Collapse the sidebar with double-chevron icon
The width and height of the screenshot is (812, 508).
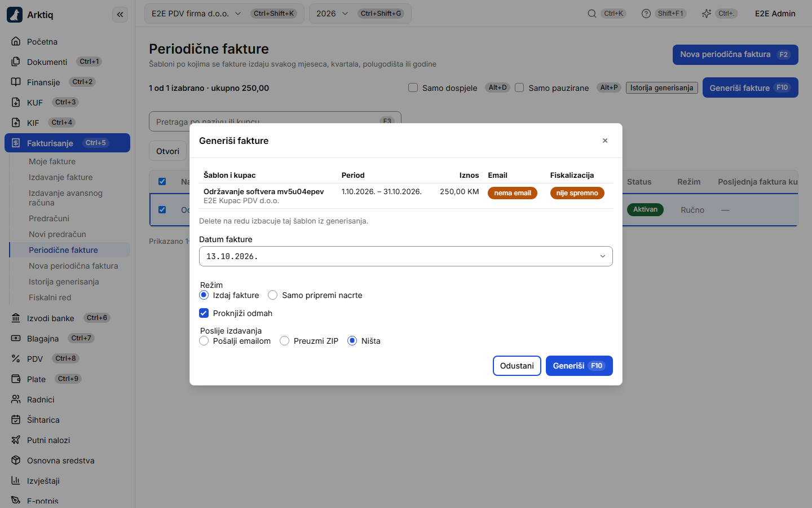[x=120, y=15]
